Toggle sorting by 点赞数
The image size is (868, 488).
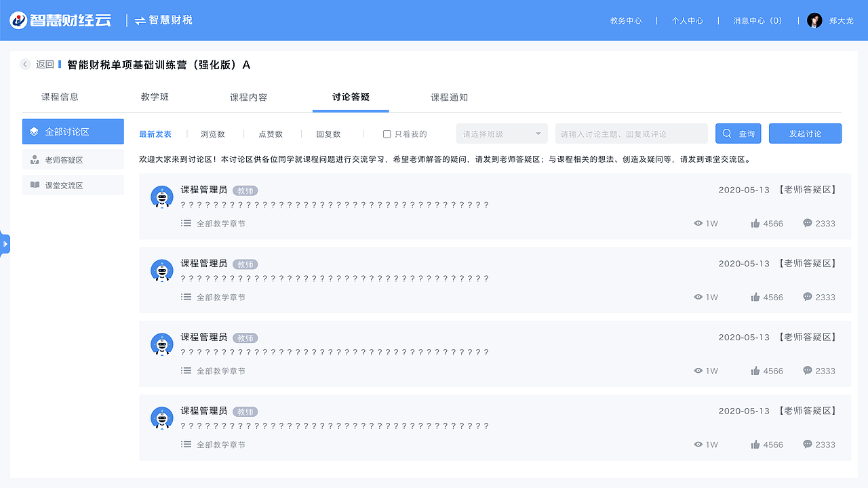click(x=271, y=134)
